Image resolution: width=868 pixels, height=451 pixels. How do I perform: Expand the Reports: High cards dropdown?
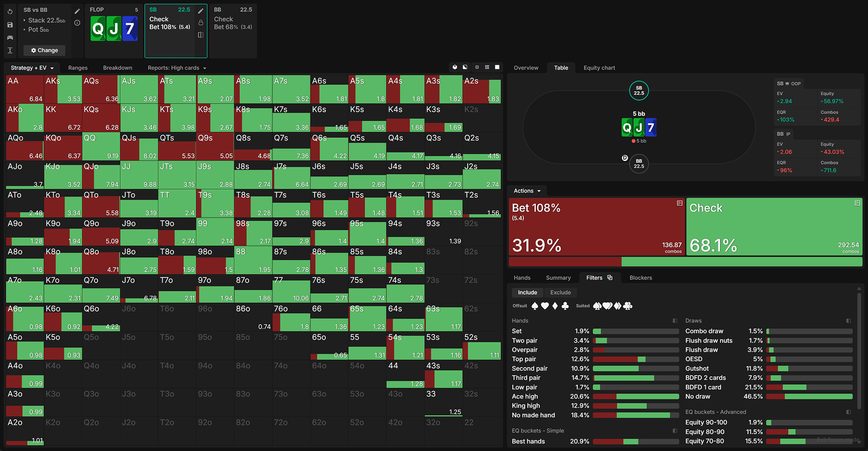(x=177, y=68)
